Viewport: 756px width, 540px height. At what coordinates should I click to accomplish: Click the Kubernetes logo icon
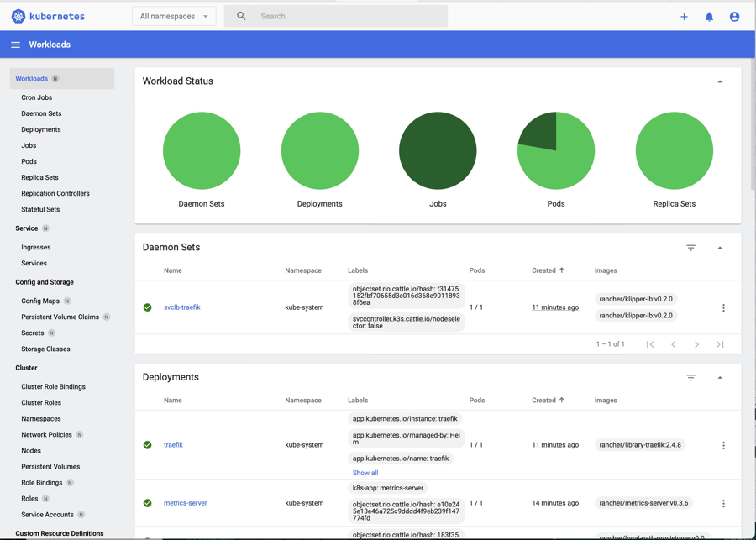click(x=18, y=17)
